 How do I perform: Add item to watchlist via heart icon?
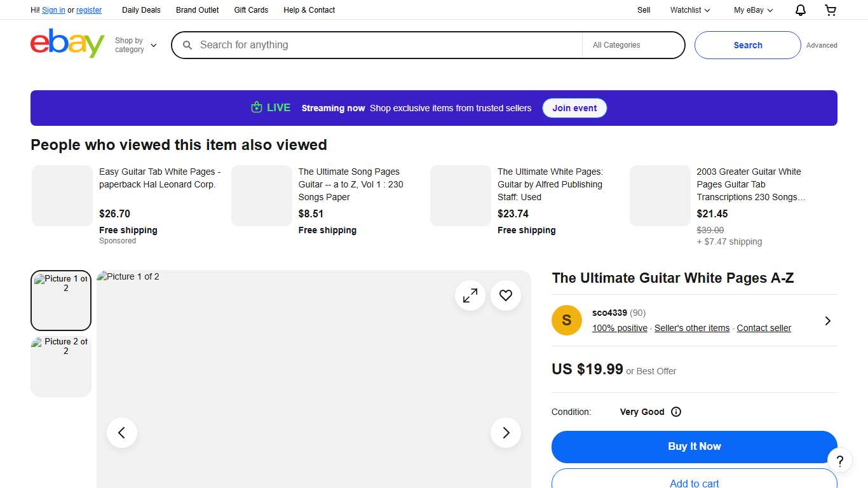[505, 295]
